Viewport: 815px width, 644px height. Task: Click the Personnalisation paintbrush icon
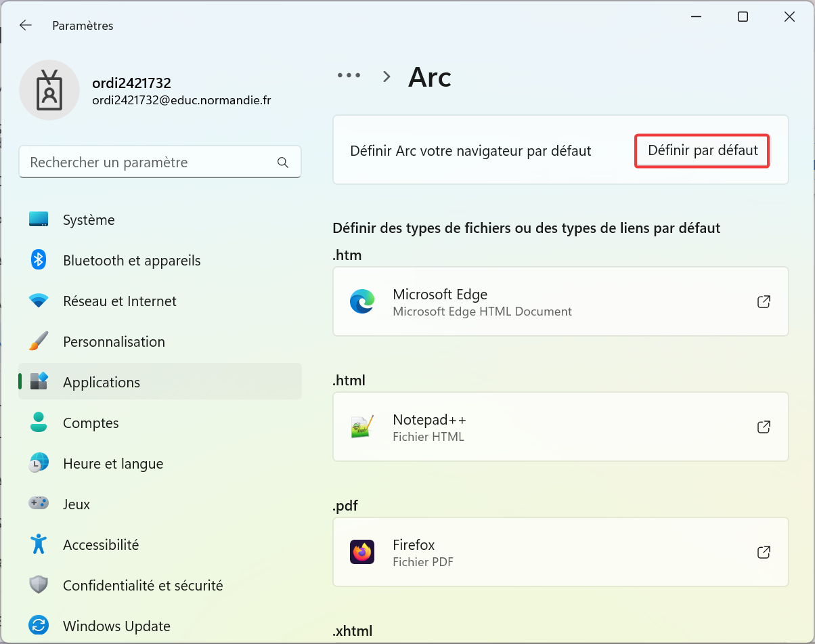point(39,341)
